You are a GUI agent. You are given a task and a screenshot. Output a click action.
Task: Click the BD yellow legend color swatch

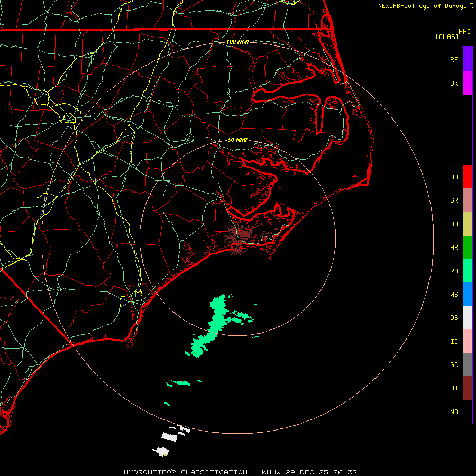(x=467, y=224)
